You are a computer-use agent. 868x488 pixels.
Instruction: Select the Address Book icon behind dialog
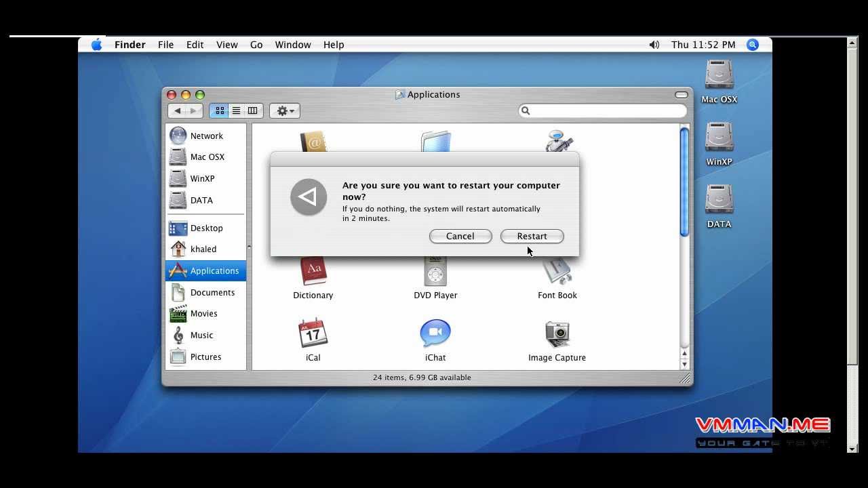pyautogui.click(x=313, y=141)
